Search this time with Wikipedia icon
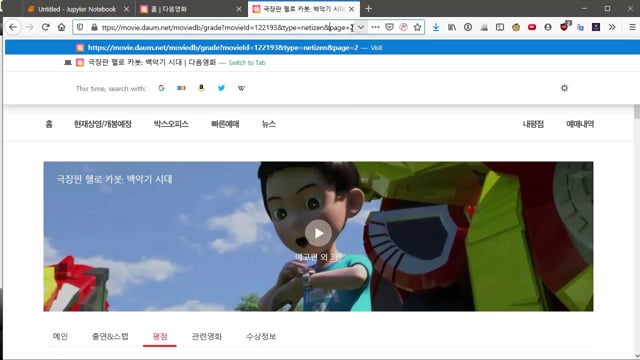Image resolution: width=640 pixels, height=360 pixels. point(241,88)
